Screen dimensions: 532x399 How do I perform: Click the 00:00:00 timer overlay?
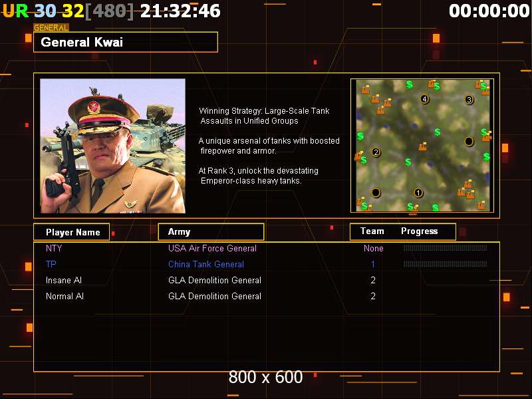coord(489,11)
